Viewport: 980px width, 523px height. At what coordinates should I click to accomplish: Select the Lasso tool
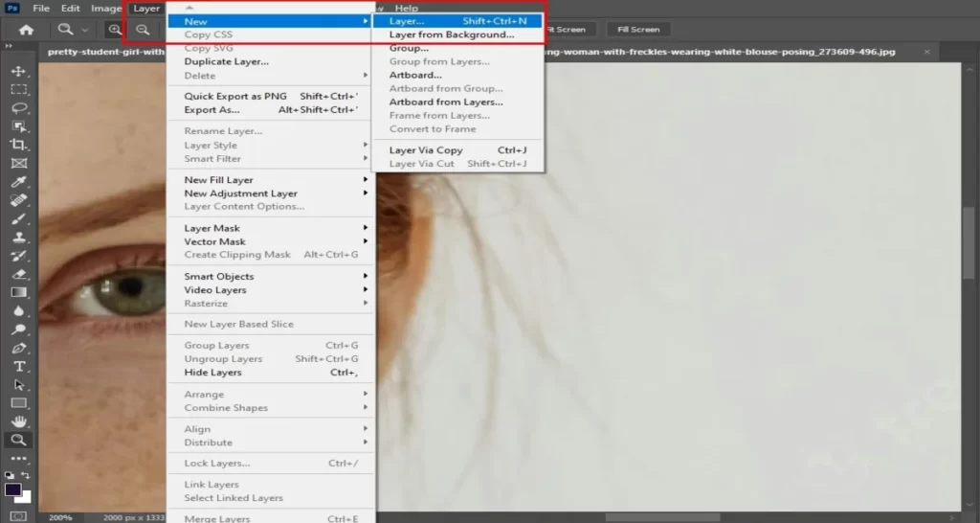(19, 107)
